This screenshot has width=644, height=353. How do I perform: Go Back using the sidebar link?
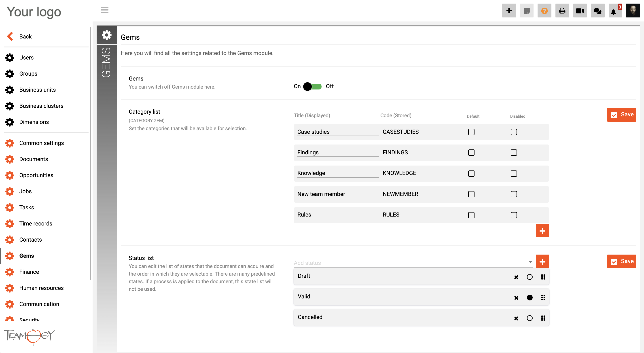pyautogui.click(x=25, y=36)
